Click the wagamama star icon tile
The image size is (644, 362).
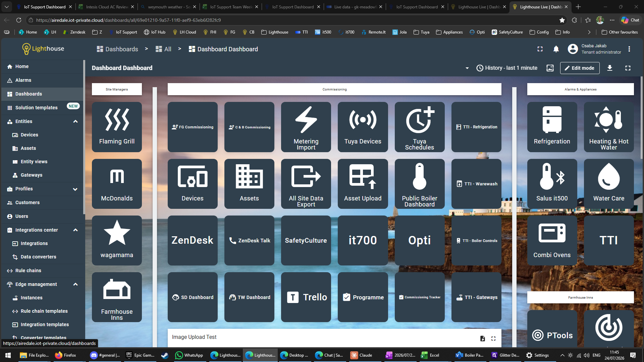point(117,240)
